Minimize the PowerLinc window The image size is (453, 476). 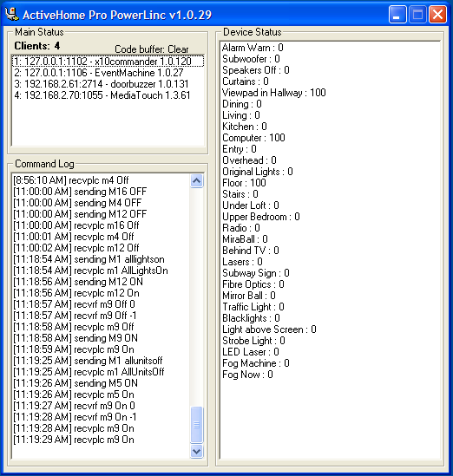pyautogui.click(x=397, y=14)
